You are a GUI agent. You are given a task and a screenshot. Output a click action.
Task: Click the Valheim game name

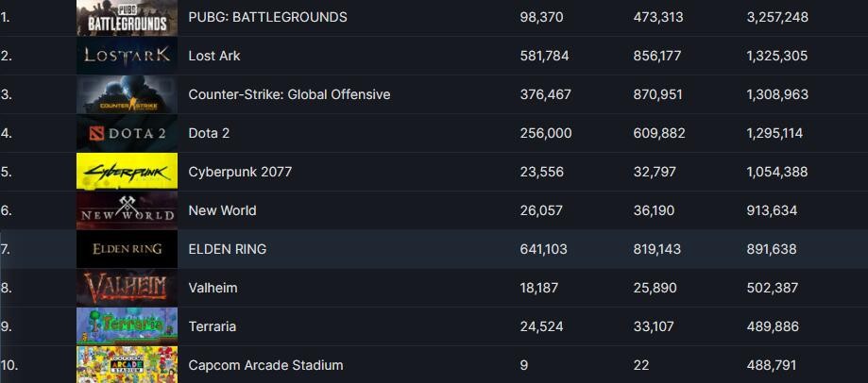pyautogui.click(x=213, y=288)
